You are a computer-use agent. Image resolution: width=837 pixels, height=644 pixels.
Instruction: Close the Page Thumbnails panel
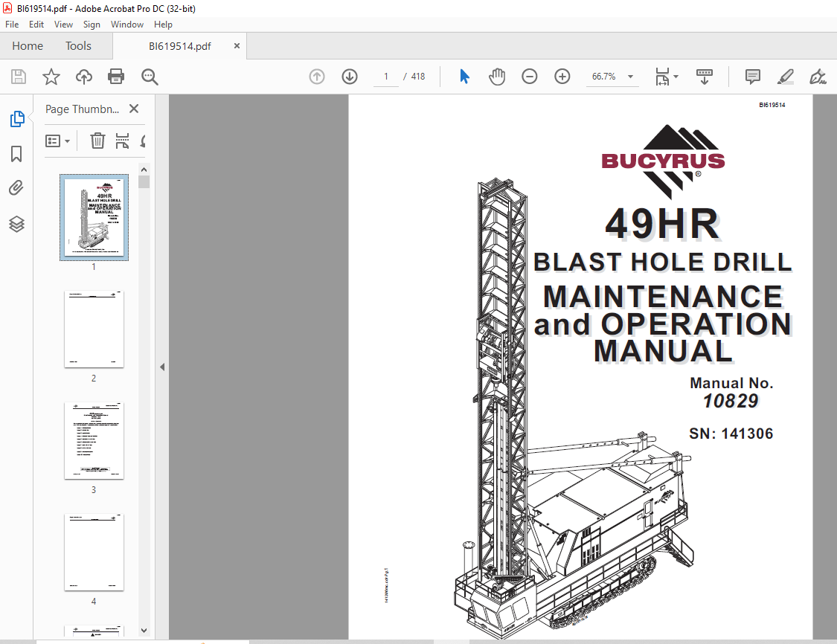134,109
